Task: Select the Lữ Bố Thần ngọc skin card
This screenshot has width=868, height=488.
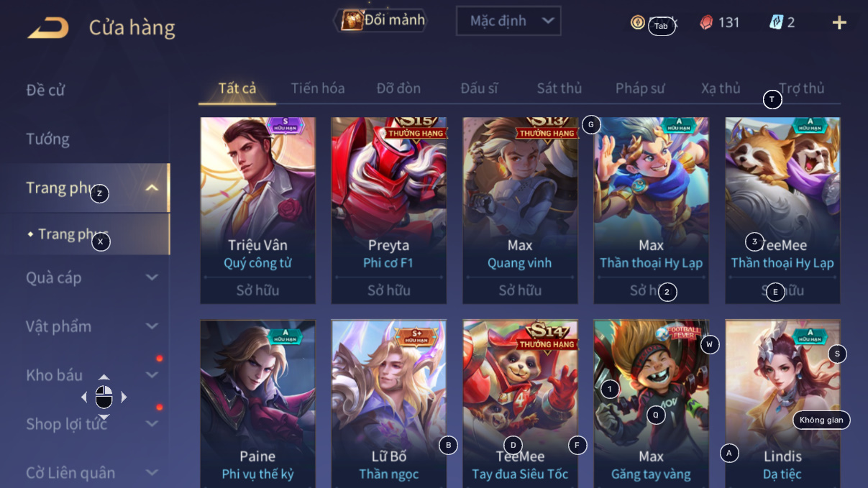Action: point(389,404)
